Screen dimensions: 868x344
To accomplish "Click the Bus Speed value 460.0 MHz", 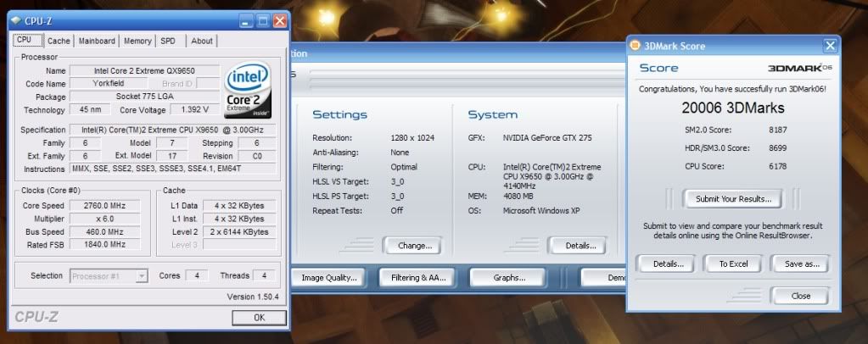I will click(104, 231).
